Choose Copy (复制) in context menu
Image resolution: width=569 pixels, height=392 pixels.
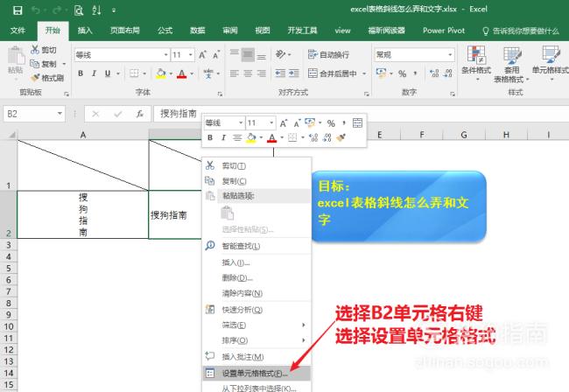click(256, 181)
